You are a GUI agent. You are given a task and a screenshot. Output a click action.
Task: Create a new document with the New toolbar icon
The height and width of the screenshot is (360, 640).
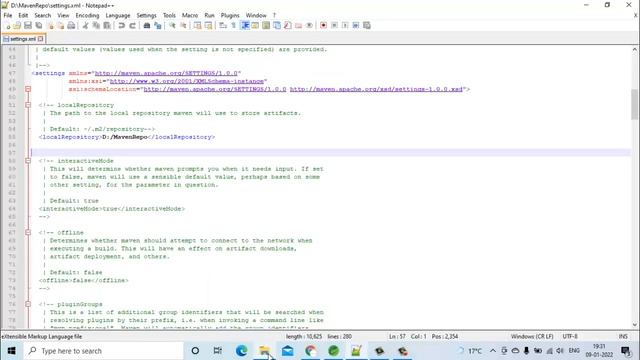(x=7, y=25)
